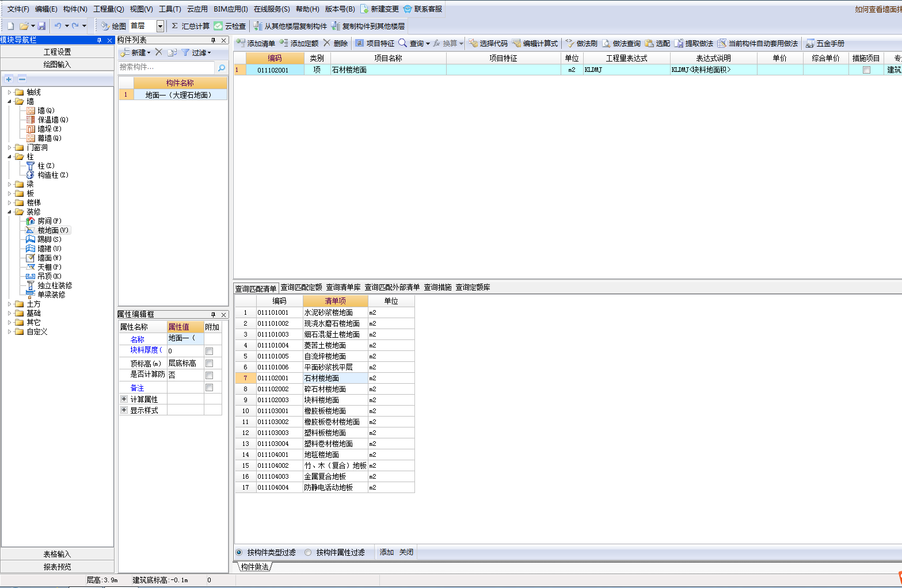Click 添加清单 to add a list item
The width and height of the screenshot is (902, 588).
click(256, 43)
